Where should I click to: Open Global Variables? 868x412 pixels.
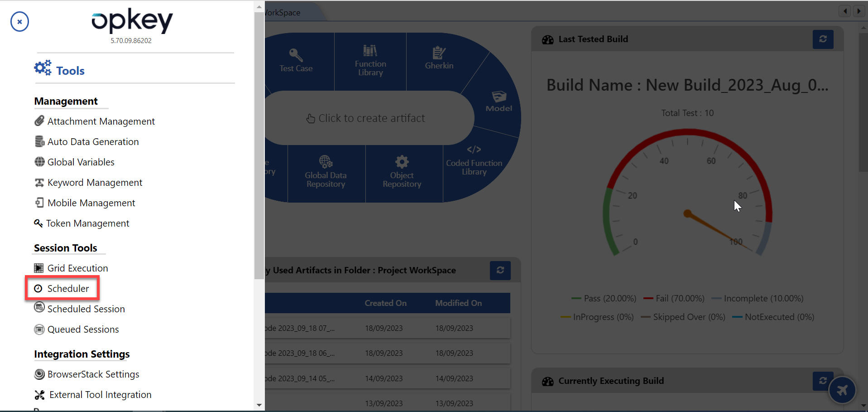[74, 162]
